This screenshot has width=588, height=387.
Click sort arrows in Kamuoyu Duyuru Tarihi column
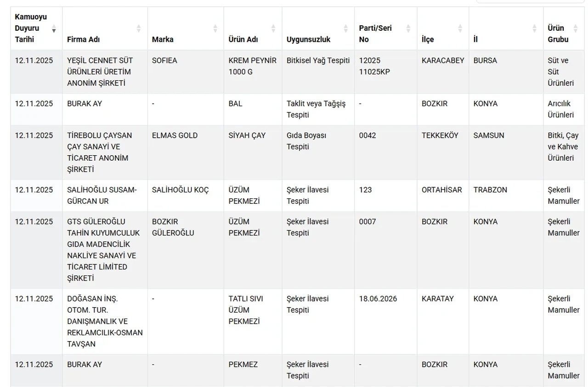click(54, 28)
